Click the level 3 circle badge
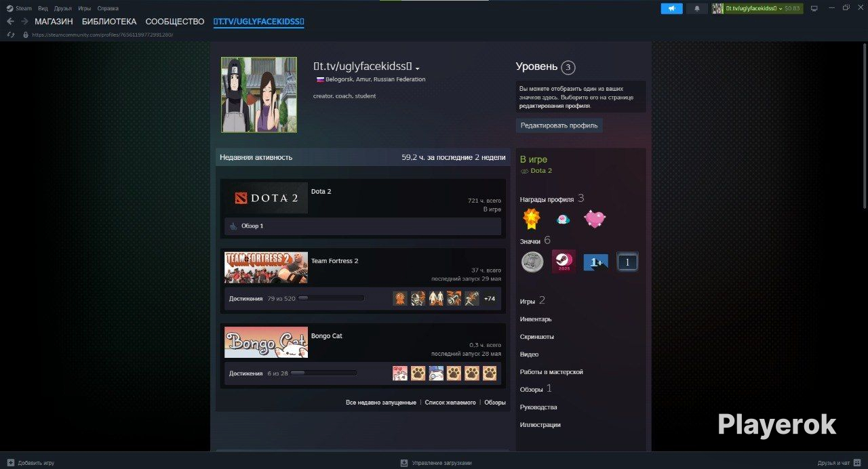The width and height of the screenshot is (868, 469). coord(568,67)
